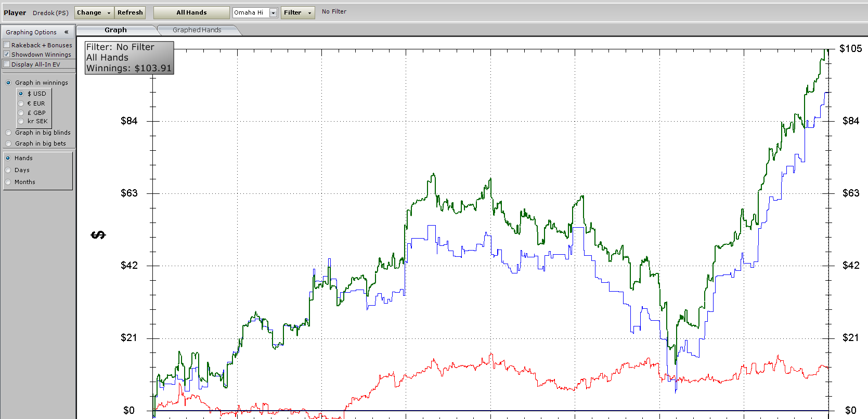Image resolution: width=868 pixels, height=419 pixels.
Task: Click the Graphing Options header label
Action: click(x=31, y=32)
